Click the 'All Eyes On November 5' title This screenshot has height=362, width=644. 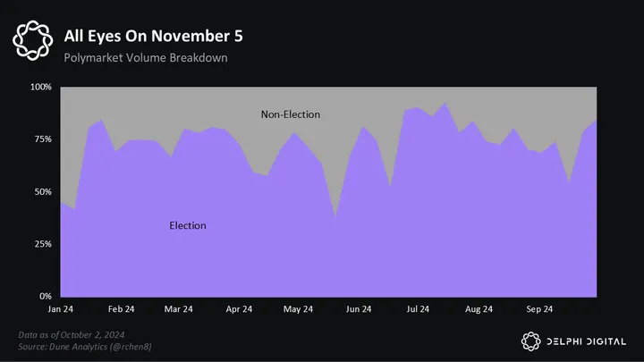(x=153, y=36)
